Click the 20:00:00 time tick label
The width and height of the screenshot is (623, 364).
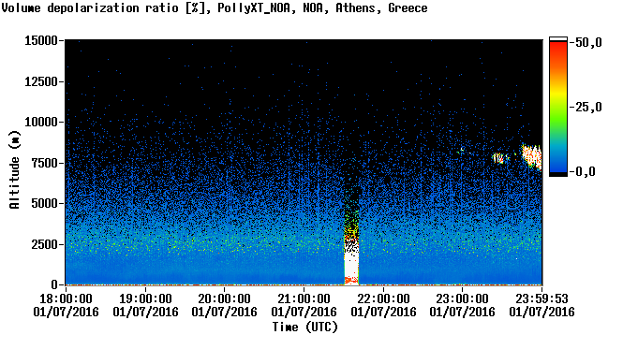225,298
